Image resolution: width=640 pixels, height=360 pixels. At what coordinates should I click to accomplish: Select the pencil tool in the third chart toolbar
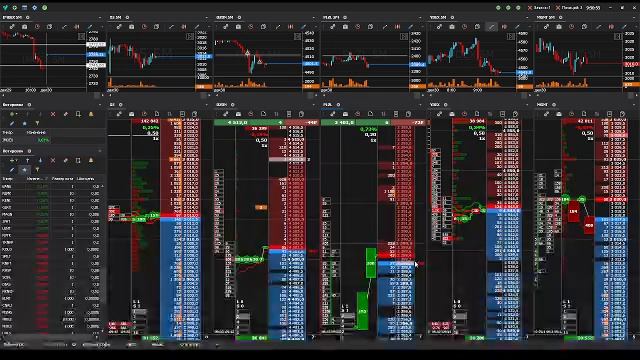coord(304,27)
